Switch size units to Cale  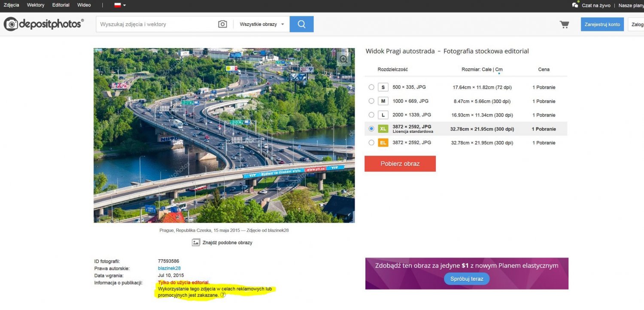pyautogui.click(x=486, y=69)
